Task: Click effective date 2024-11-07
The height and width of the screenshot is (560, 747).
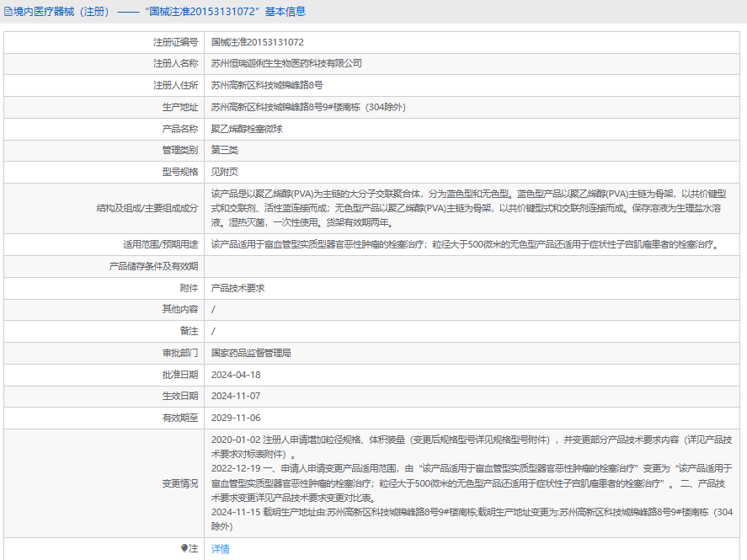Action: tap(236, 396)
